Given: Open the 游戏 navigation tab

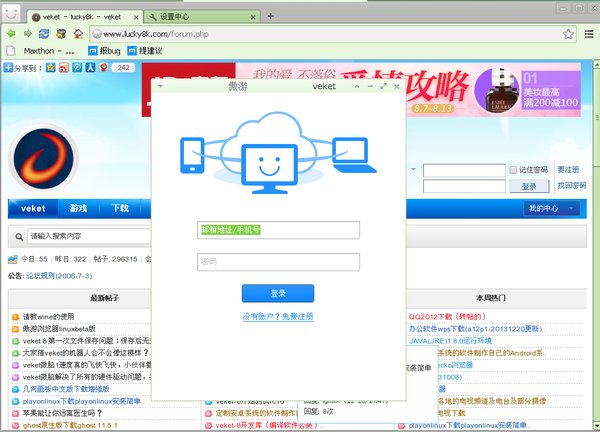Looking at the screenshot, I should (78, 209).
